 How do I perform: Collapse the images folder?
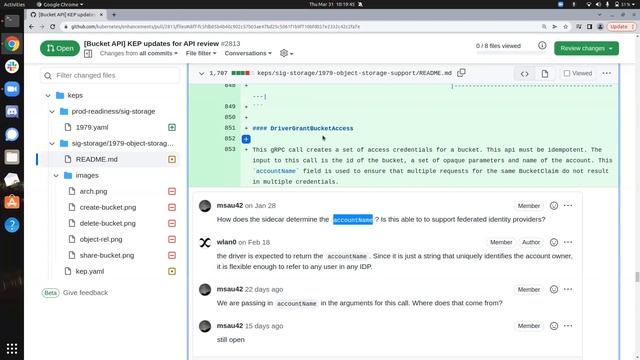pos(56,176)
